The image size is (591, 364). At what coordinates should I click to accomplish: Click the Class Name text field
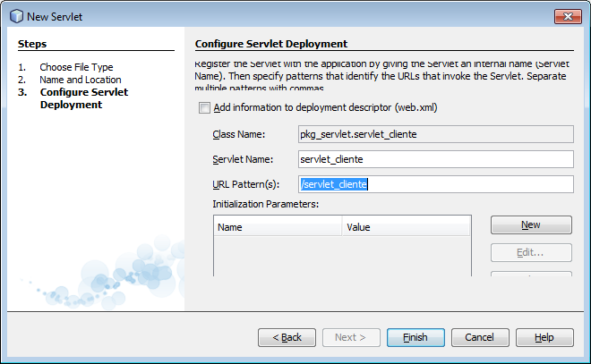(435, 134)
